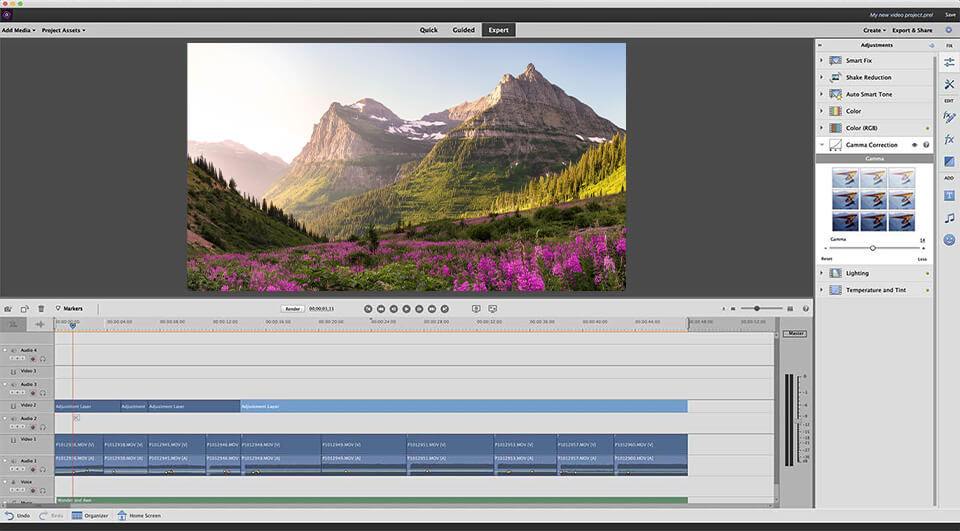Click the trash icon above the timeline
This screenshot has width=960, height=531.
tap(41, 309)
